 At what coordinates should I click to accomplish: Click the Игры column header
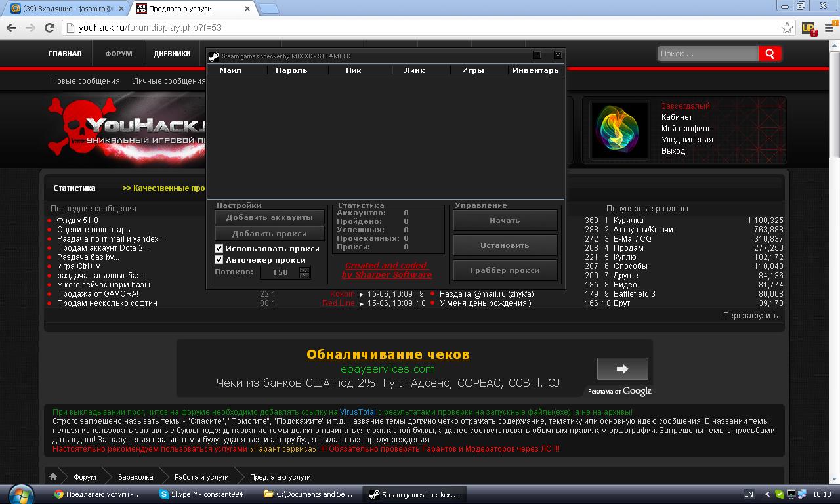click(472, 70)
